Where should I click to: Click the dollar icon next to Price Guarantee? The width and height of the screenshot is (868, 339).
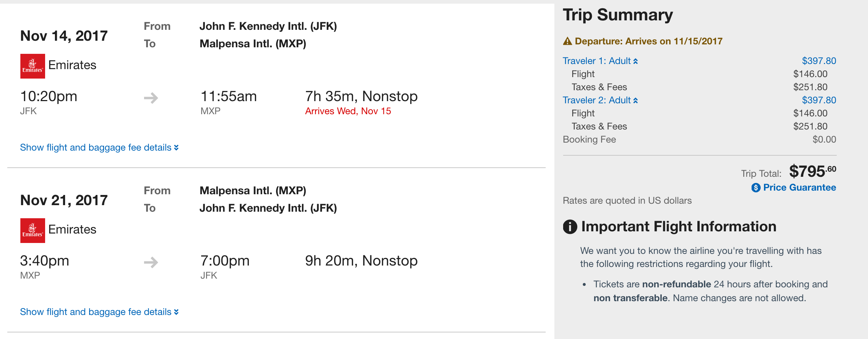(x=756, y=188)
